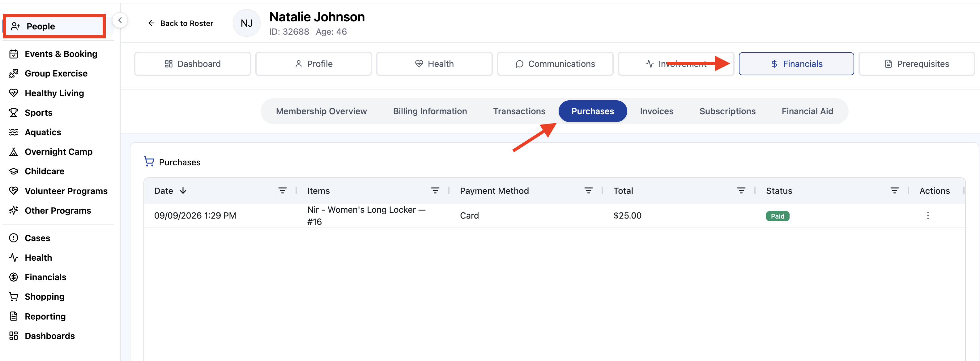Open the Communications tab button
This screenshot has height=361, width=980.
(x=555, y=64)
